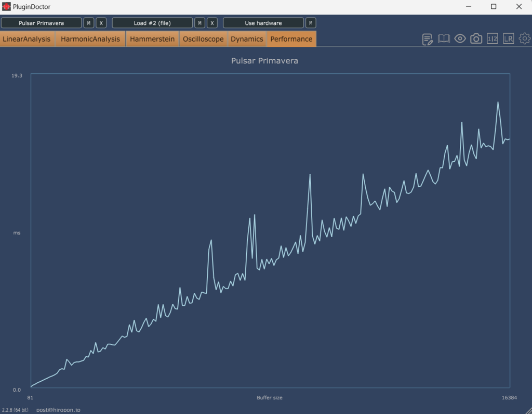This screenshot has width=532, height=414.
Task: Click X button next to Load #2
Action: coord(212,23)
